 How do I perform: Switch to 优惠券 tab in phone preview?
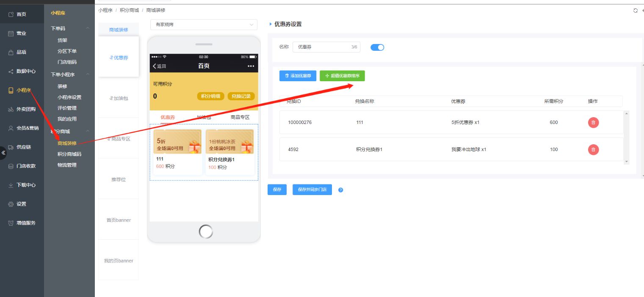168,117
